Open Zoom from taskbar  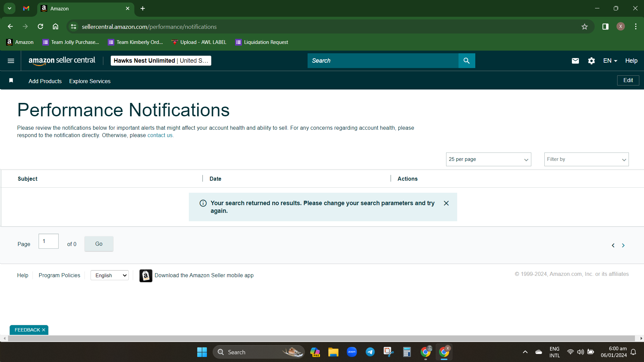[x=352, y=352]
